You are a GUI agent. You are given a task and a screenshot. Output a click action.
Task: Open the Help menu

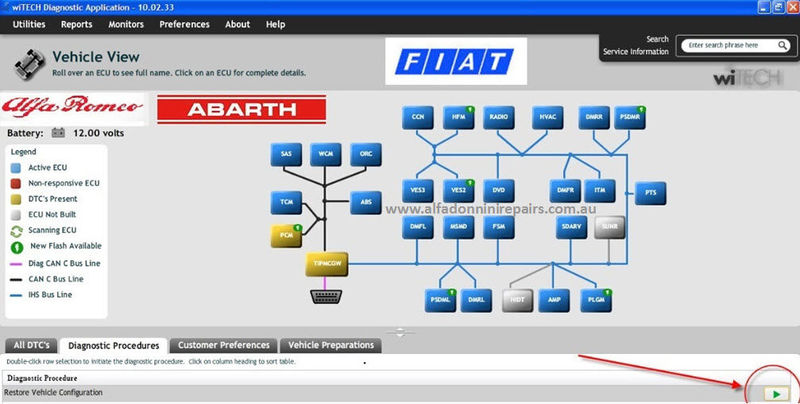pyautogui.click(x=276, y=24)
